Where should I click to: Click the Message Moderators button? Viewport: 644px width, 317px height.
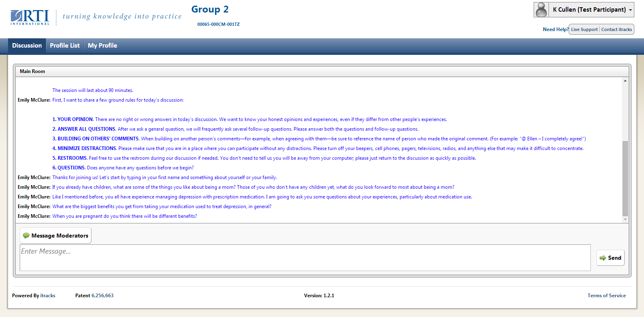(56, 236)
